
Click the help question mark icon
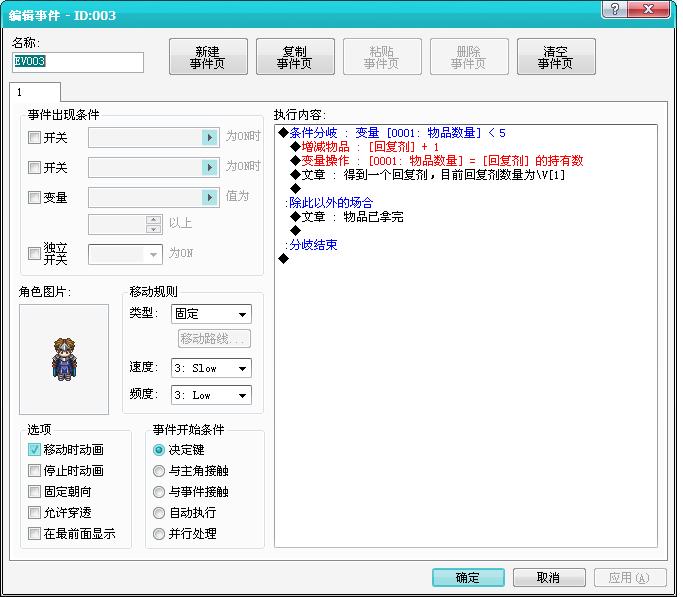pyautogui.click(x=615, y=9)
